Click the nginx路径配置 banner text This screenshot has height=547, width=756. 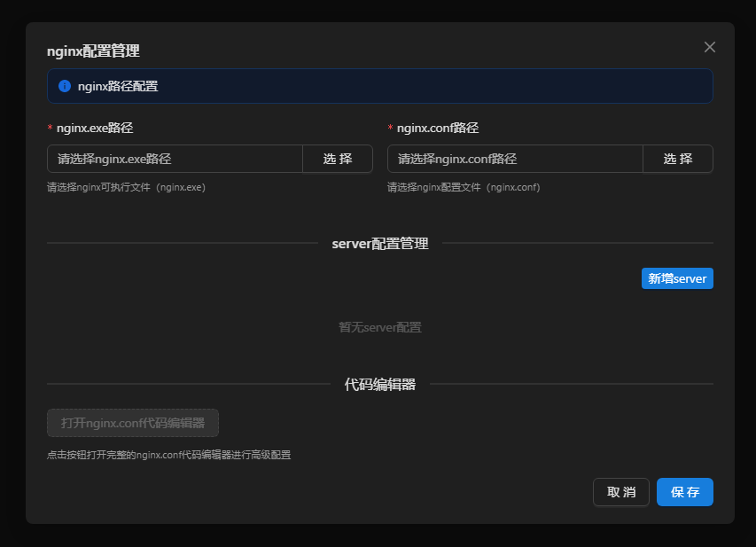[118, 86]
